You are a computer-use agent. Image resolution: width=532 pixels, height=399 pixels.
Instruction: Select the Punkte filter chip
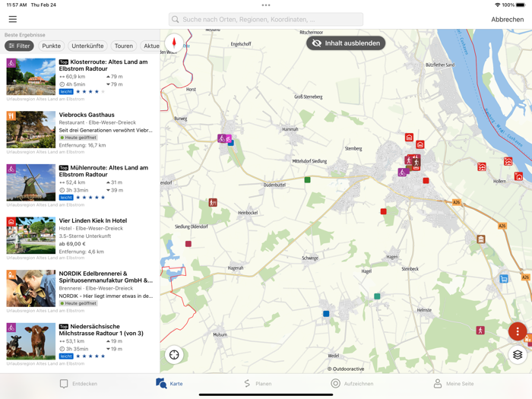(51, 46)
